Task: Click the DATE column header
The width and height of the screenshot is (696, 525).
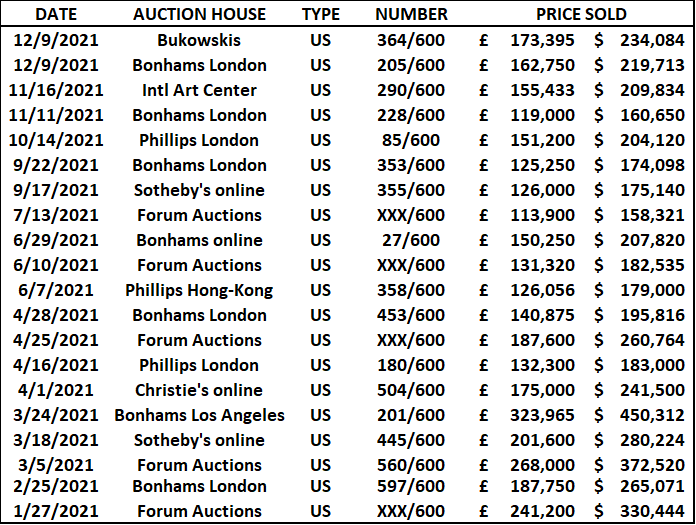Action: (x=57, y=14)
